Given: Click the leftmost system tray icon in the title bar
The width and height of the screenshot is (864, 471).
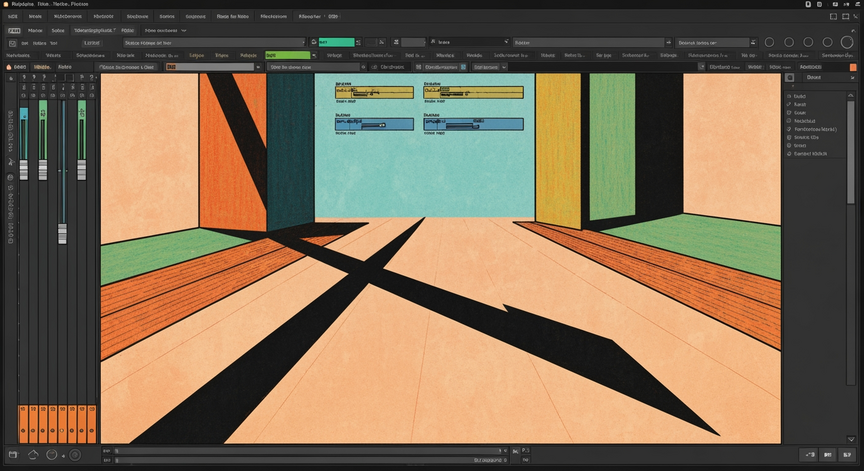Looking at the screenshot, I should click(x=808, y=4).
